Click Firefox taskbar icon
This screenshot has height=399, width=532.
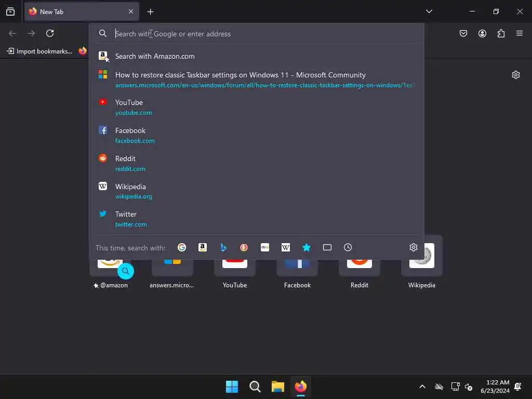pyautogui.click(x=301, y=387)
